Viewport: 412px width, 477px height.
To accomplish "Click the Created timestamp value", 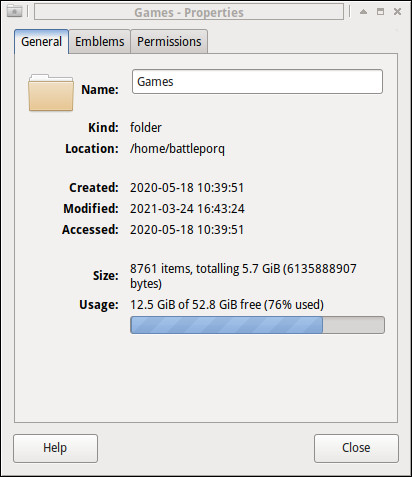I will (187, 188).
